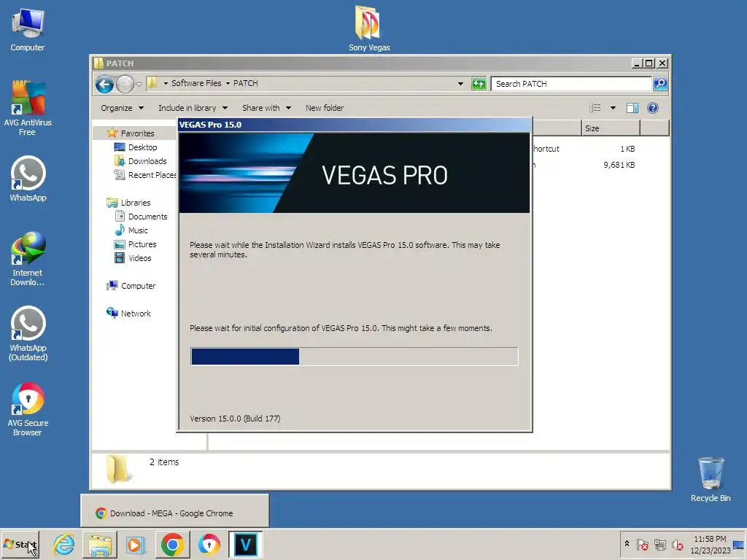
Task: Go back in the PATCH explorer window
Action: pos(104,85)
